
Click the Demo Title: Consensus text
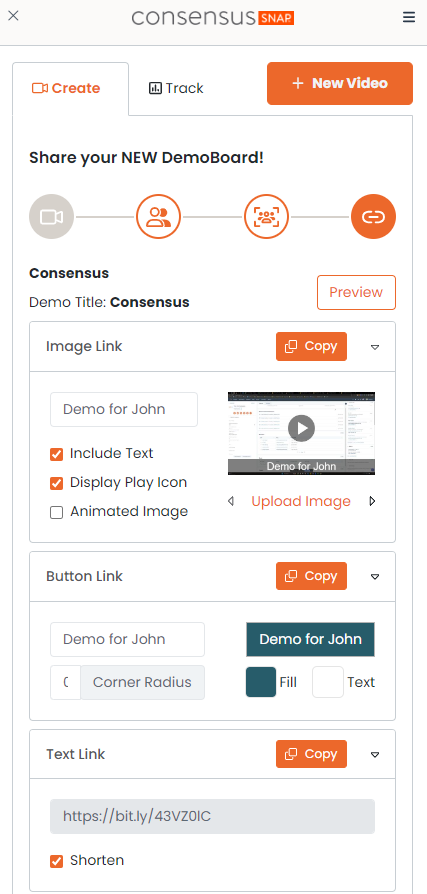pos(109,302)
